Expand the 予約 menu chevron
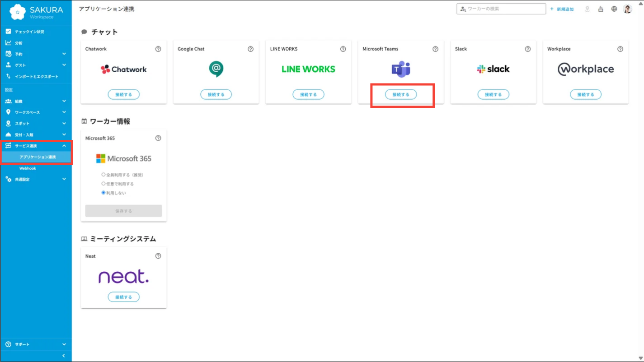This screenshot has height=362, width=644. 64,54
